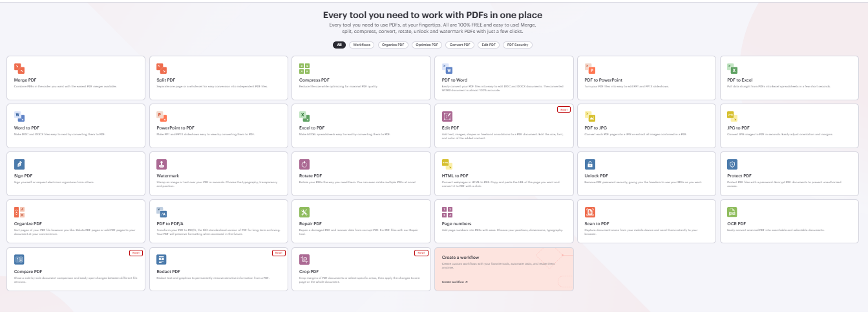Select the Repair PDF title text

coord(310,223)
